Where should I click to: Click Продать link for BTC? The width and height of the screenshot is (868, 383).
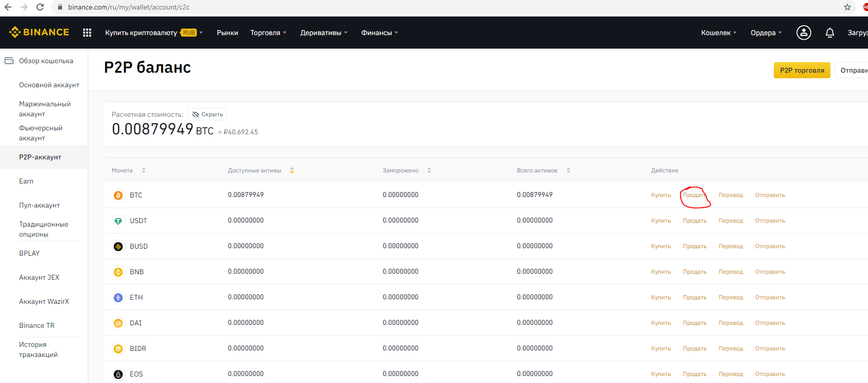coord(694,195)
